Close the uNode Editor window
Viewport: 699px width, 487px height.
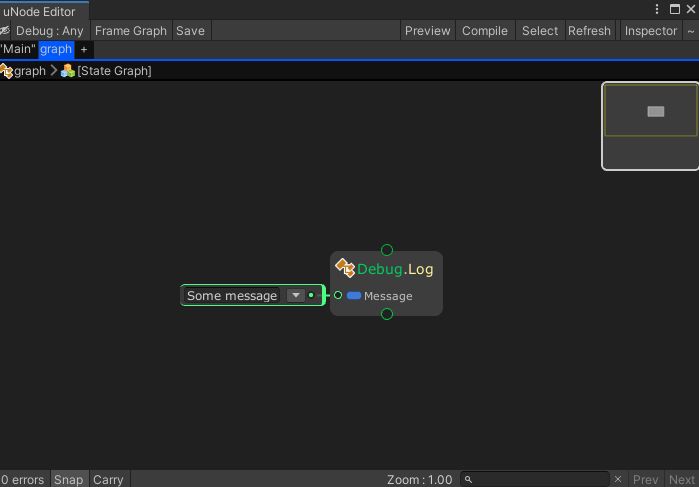pyautogui.click(x=691, y=9)
